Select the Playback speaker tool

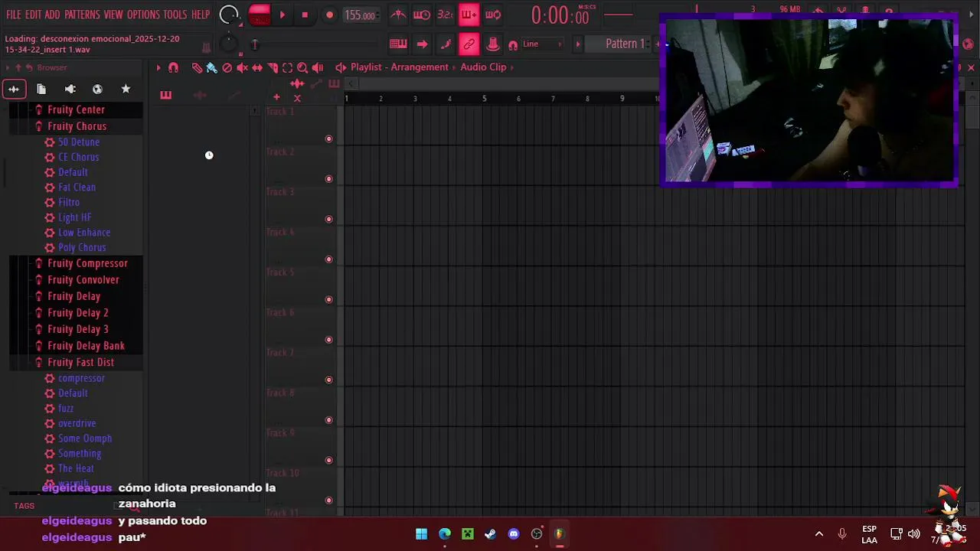click(318, 68)
